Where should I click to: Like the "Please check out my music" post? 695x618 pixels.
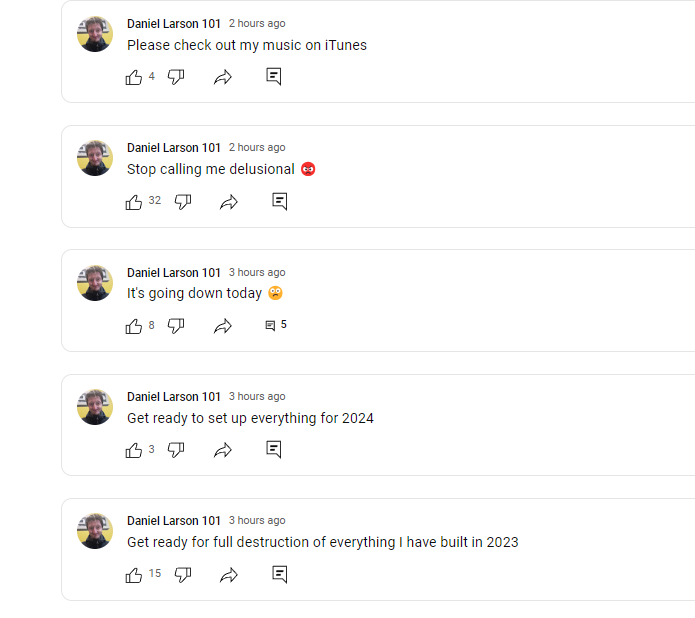click(134, 77)
